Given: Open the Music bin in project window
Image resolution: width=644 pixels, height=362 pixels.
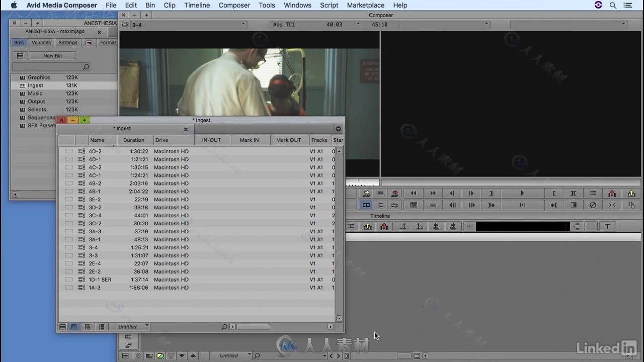Looking at the screenshot, I should (35, 94).
